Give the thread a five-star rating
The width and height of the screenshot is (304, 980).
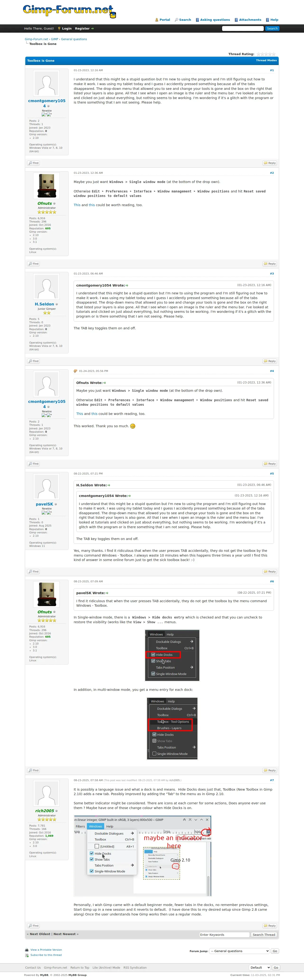pos(273,54)
